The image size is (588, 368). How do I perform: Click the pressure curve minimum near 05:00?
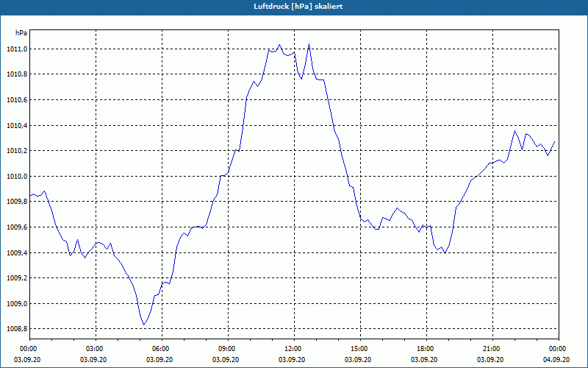143,325
